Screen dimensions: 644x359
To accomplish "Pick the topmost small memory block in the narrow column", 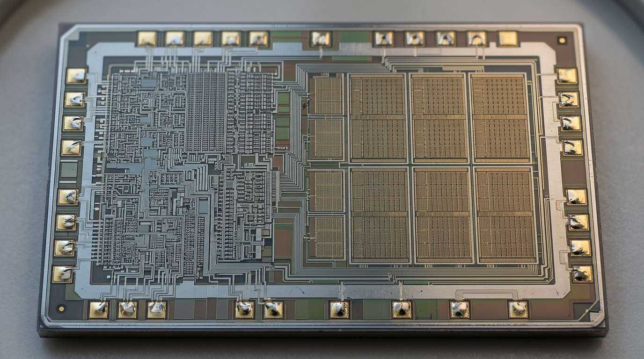I will [328, 95].
